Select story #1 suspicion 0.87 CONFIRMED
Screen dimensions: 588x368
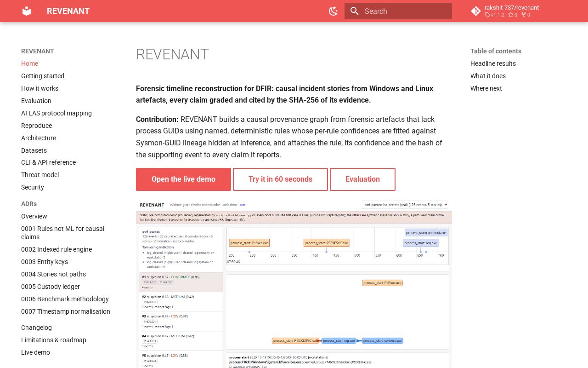click(181, 282)
